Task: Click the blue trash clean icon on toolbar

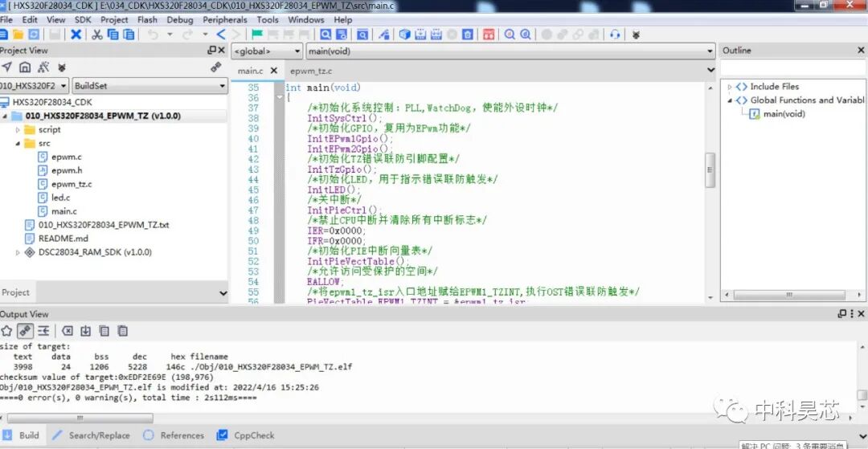Action: (x=468, y=35)
